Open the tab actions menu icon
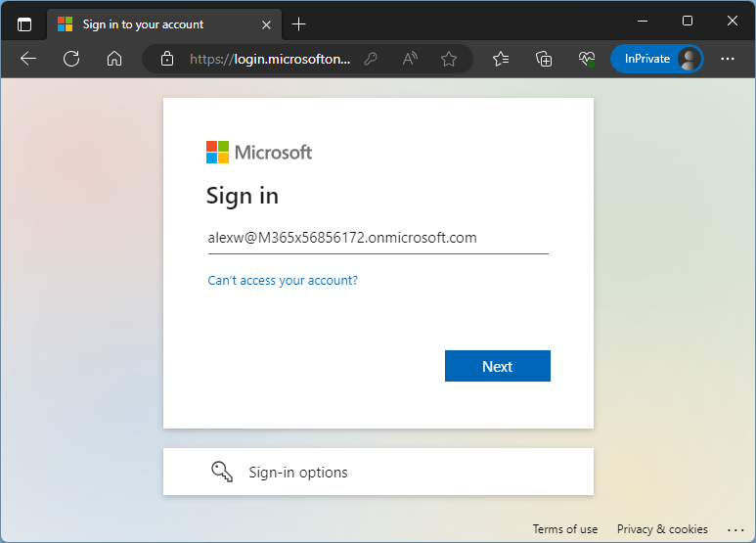Viewport: 756px width, 543px height. tap(24, 24)
